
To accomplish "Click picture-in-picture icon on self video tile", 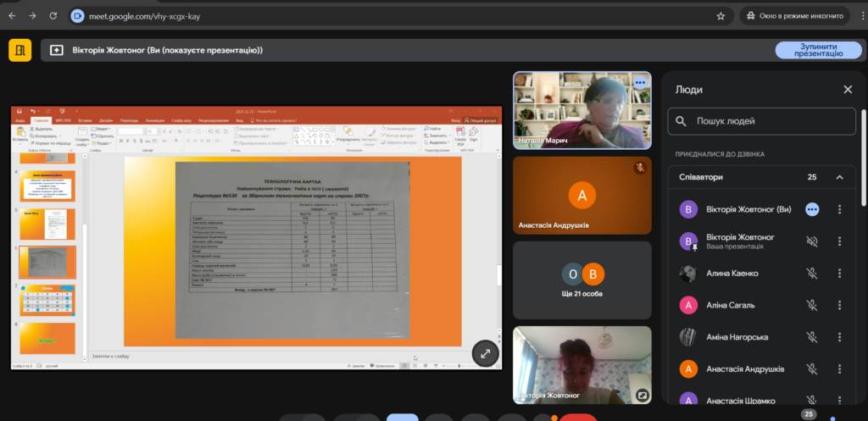I will pyautogui.click(x=641, y=395).
